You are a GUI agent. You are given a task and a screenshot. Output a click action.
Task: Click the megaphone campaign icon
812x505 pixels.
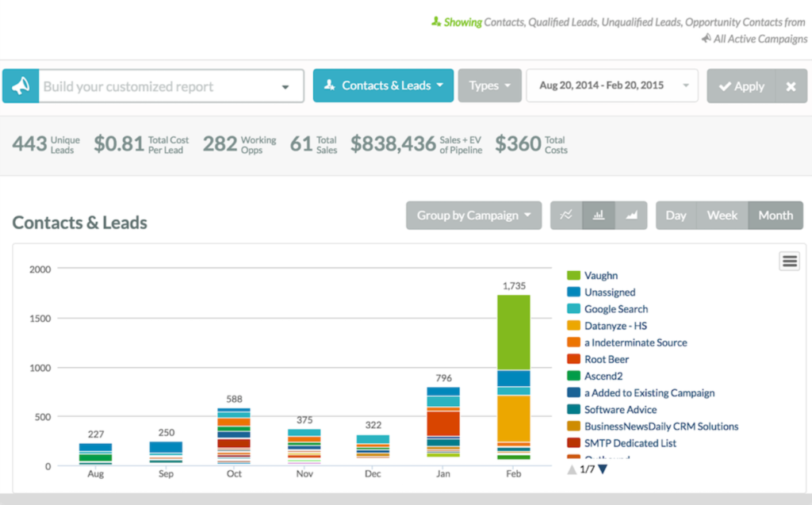[21, 86]
